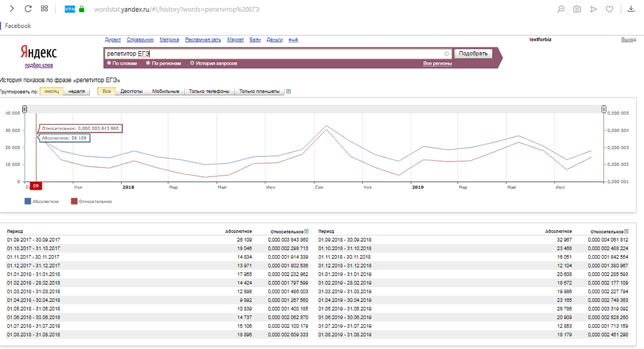
Task: Grab the chart range end handle
Action: pos(604,109)
